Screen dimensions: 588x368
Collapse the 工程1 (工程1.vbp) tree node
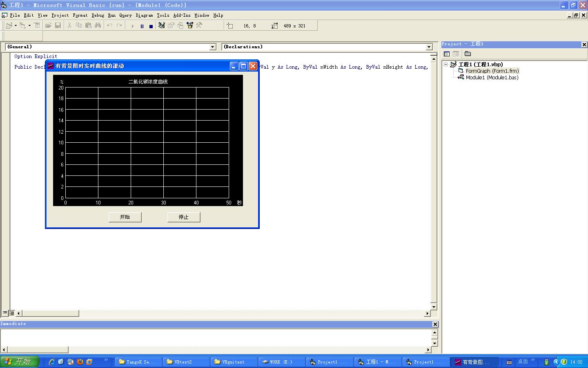pos(446,65)
